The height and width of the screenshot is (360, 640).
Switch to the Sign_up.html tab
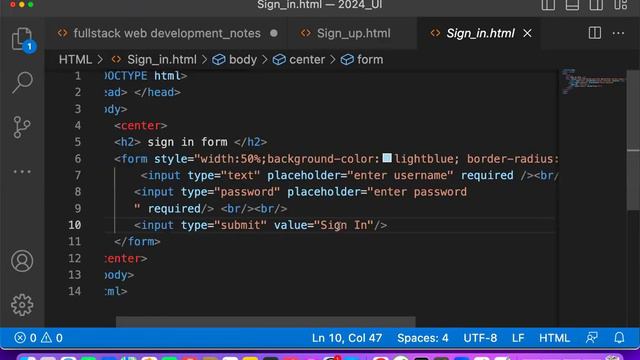[353, 33]
